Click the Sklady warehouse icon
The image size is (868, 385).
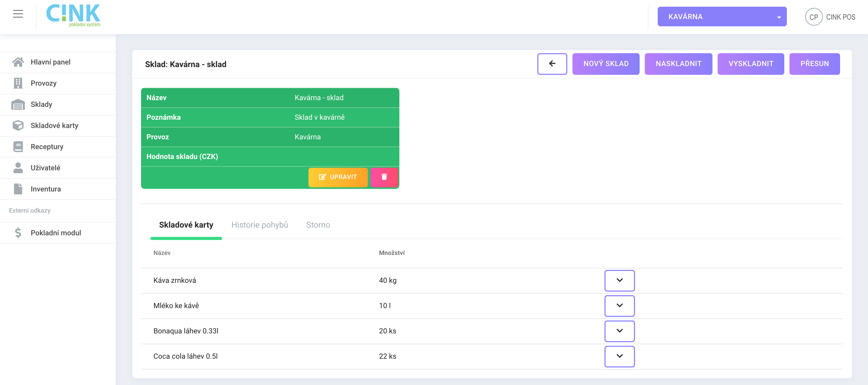pyautogui.click(x=18, y=104)
